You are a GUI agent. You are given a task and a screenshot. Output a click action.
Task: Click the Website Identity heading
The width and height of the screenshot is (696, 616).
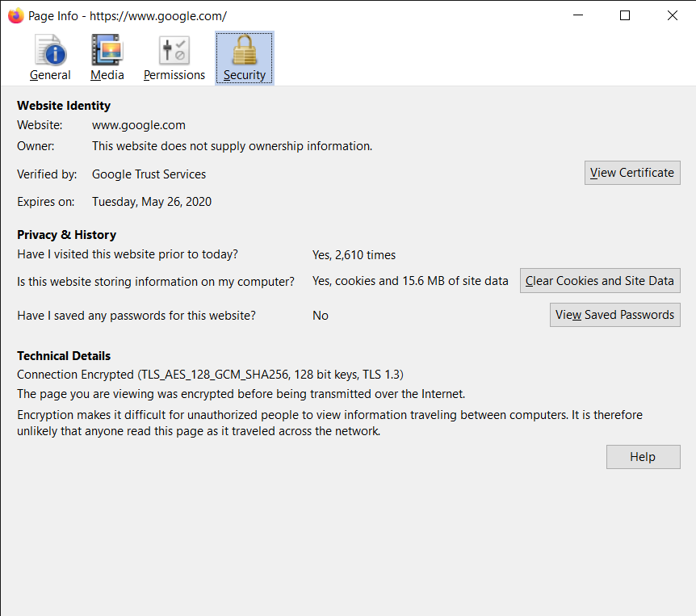click(x=64, y=106)
